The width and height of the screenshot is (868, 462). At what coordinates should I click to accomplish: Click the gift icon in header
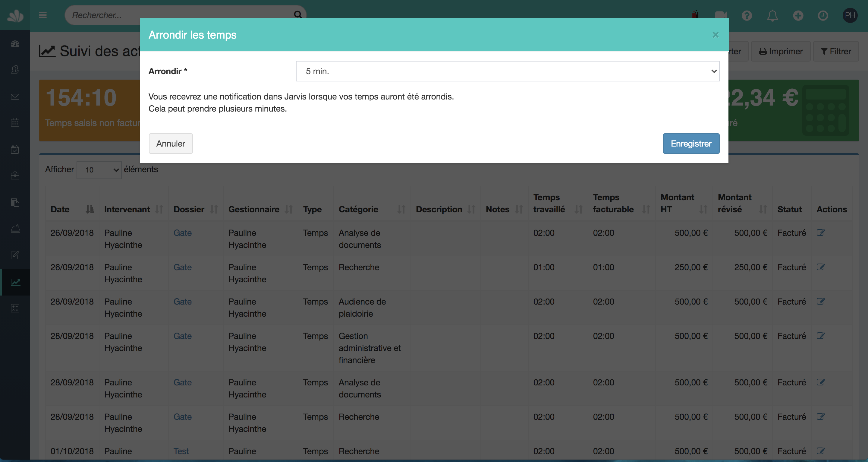click(x=695, y=14)
